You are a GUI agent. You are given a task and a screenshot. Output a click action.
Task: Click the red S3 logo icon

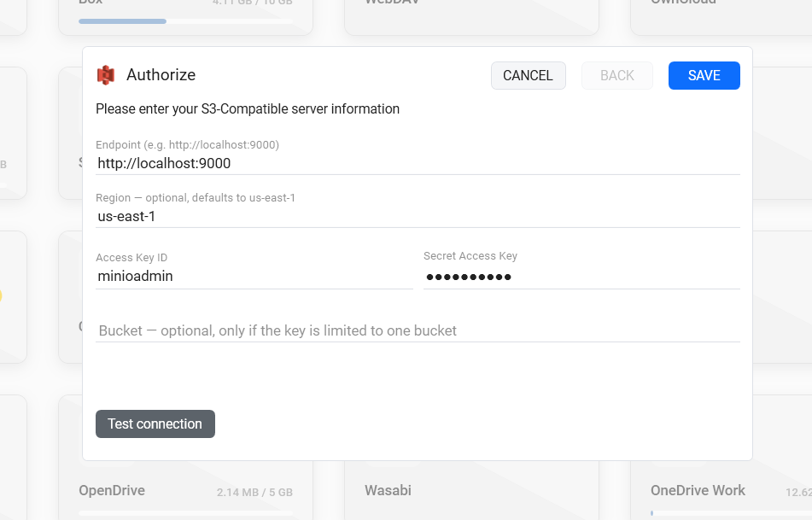(x=106, y=75)
